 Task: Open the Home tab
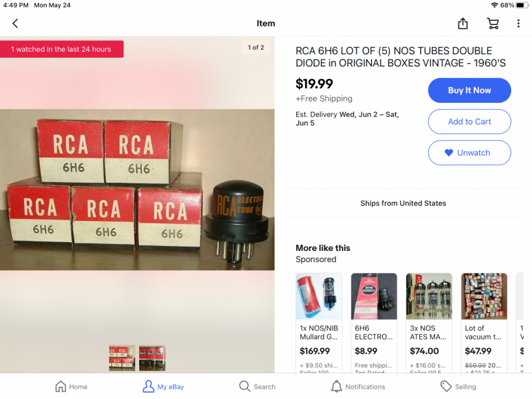click(71, 387)
